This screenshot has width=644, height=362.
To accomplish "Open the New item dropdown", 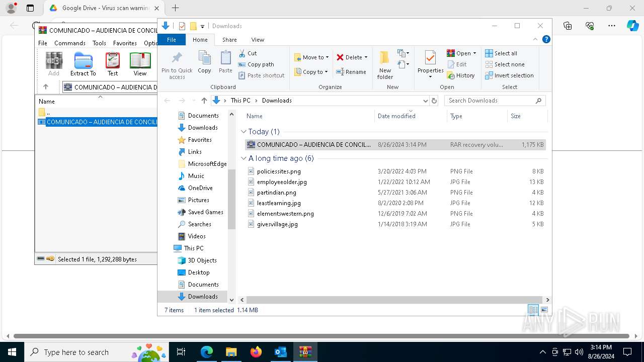I will pos(403,53).
